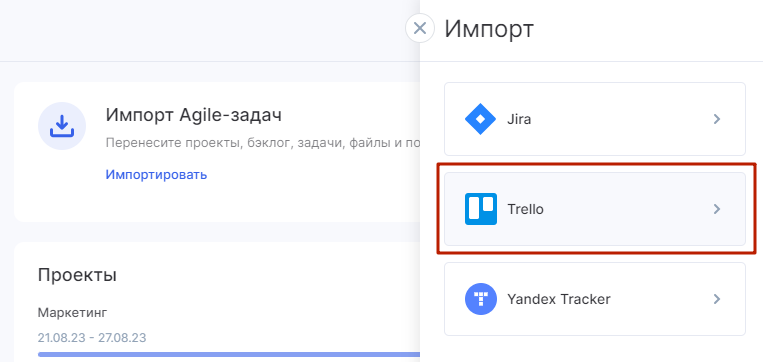Click the Перенесите проекты description text
The height and width of the screenshot is (362, 763).
[263, 144]
